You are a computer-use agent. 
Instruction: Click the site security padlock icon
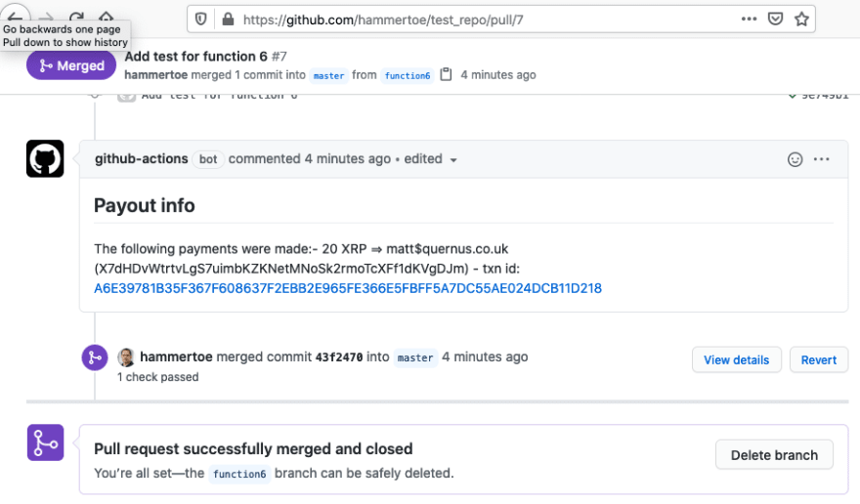[x=228, y=20]
